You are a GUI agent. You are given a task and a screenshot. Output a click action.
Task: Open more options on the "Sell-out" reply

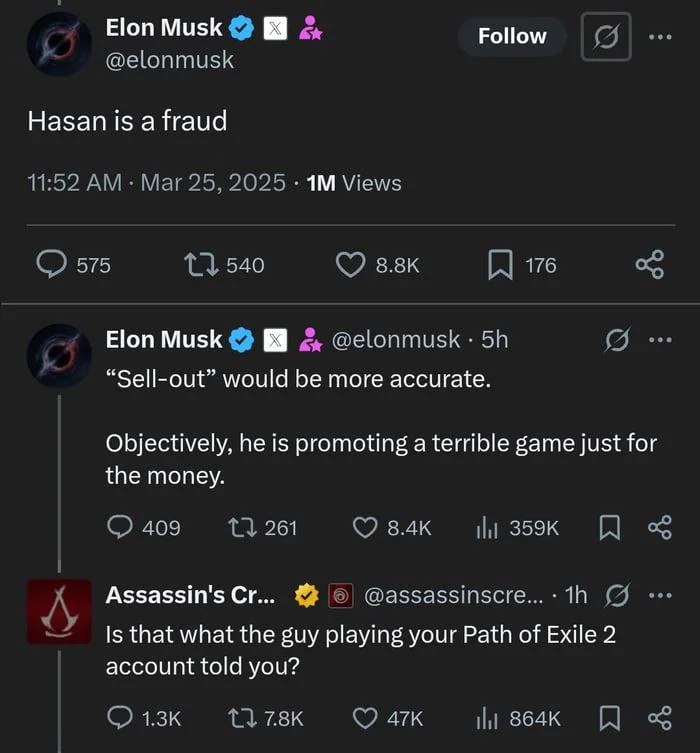pos(660,340)
